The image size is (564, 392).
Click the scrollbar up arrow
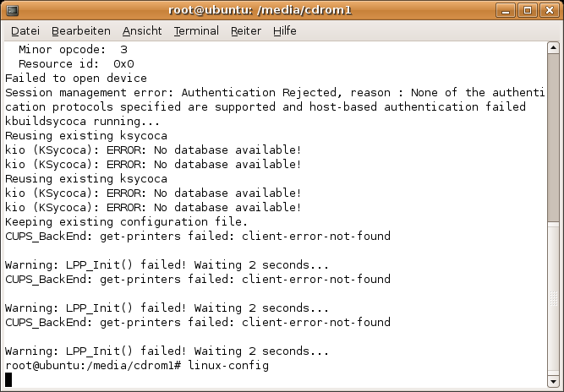[x=553, y=50]
